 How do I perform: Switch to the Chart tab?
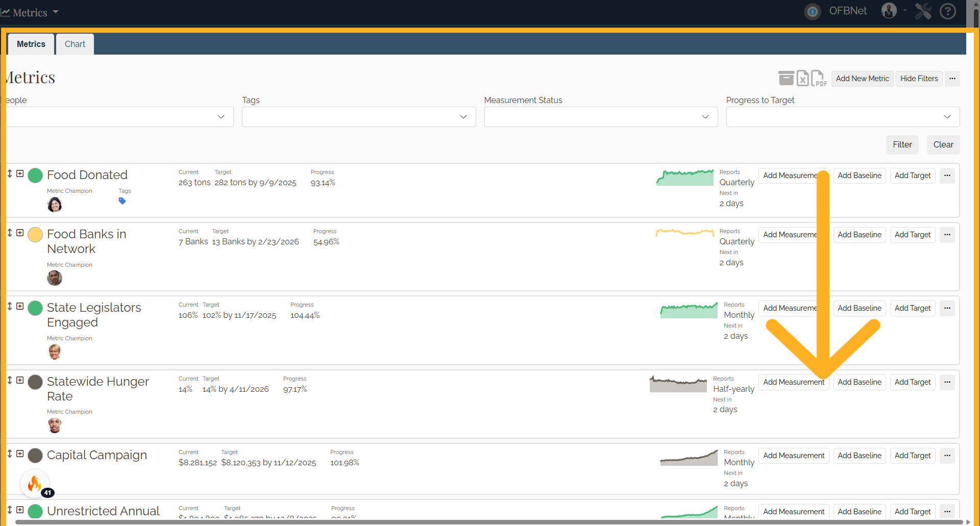[75, 44]
